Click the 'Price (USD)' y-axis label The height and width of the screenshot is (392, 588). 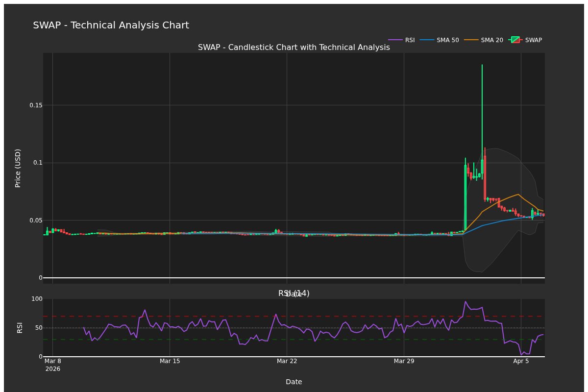(18, 168)
